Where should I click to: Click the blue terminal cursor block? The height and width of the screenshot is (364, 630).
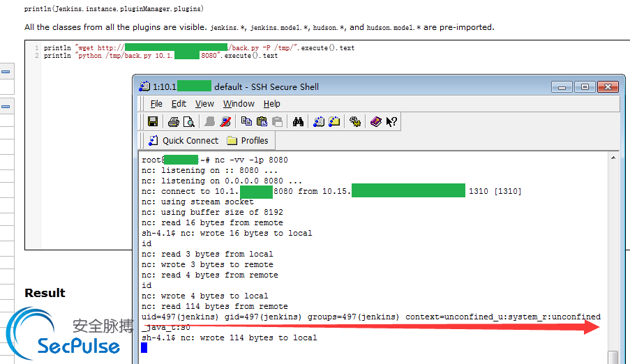pos(144,348)
